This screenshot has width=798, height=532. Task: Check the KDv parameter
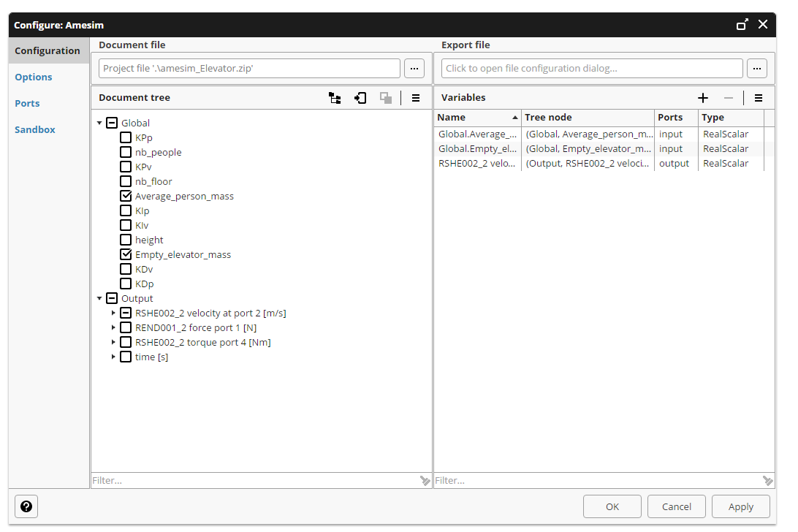click(x=126, y=269)
